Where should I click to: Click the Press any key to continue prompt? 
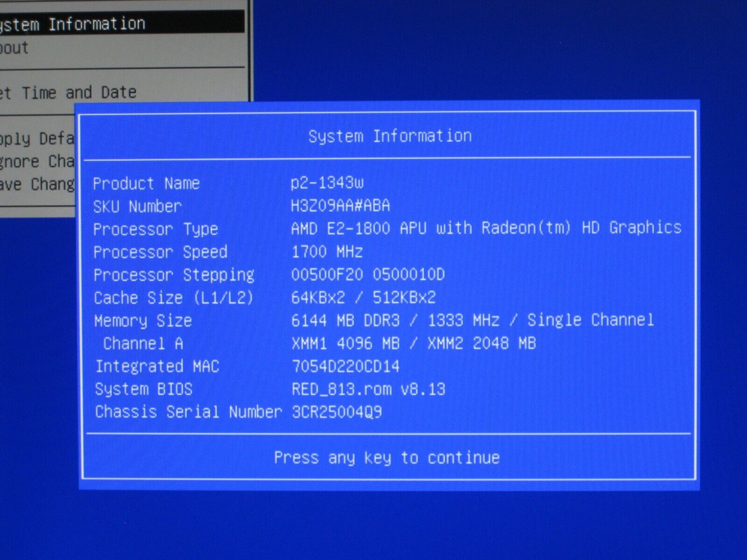[x=387, y=458]
